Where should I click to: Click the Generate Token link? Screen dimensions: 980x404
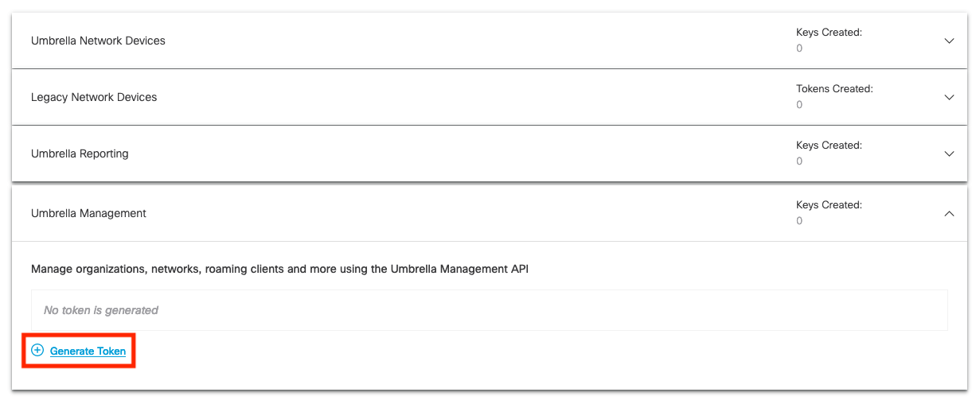pos(88,351)
